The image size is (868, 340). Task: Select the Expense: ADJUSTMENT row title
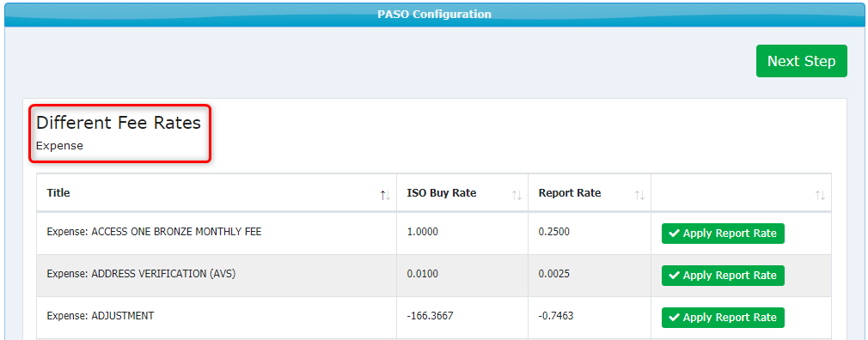pos(101,316)
